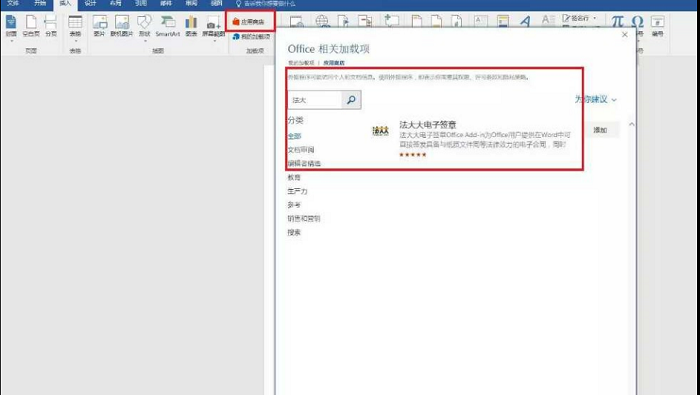The width and height of the screenshot is (700, 395).
Task: Go to My Add-ins breadcrumb in dialog
Action: pyautogui.click(x=301, y=63)
